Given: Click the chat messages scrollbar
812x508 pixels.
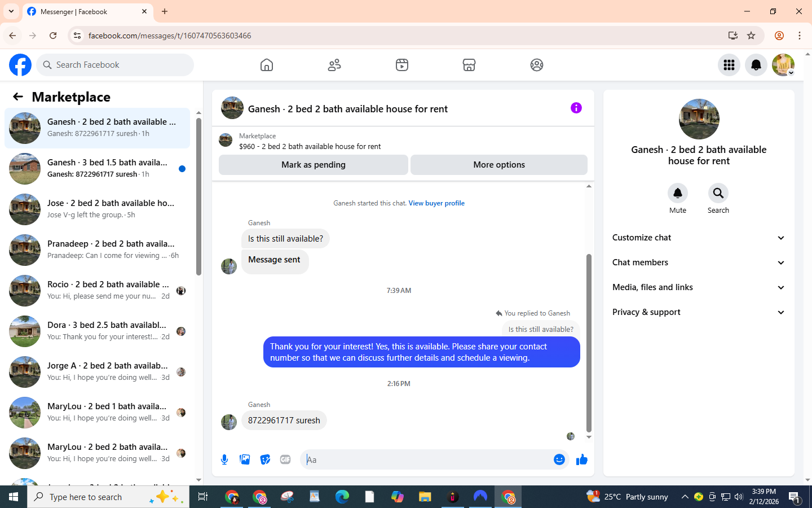Looking at the screenshot, I should (589, 343).
